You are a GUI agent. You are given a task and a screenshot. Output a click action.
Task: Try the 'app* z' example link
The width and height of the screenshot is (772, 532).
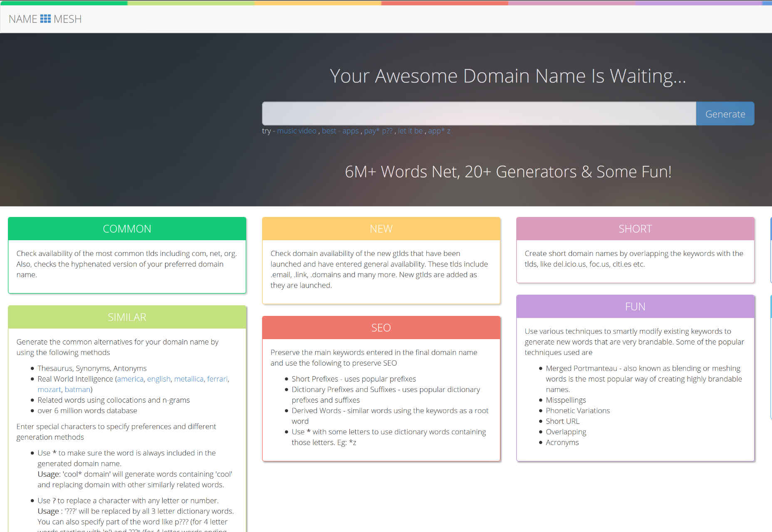tap(439, 131)
